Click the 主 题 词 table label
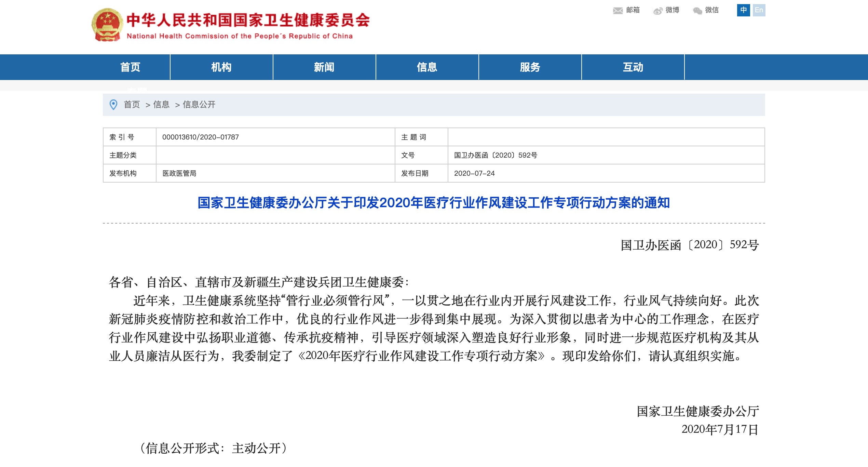The width and height of the screenshot is (868, 467). coord(413,137)
